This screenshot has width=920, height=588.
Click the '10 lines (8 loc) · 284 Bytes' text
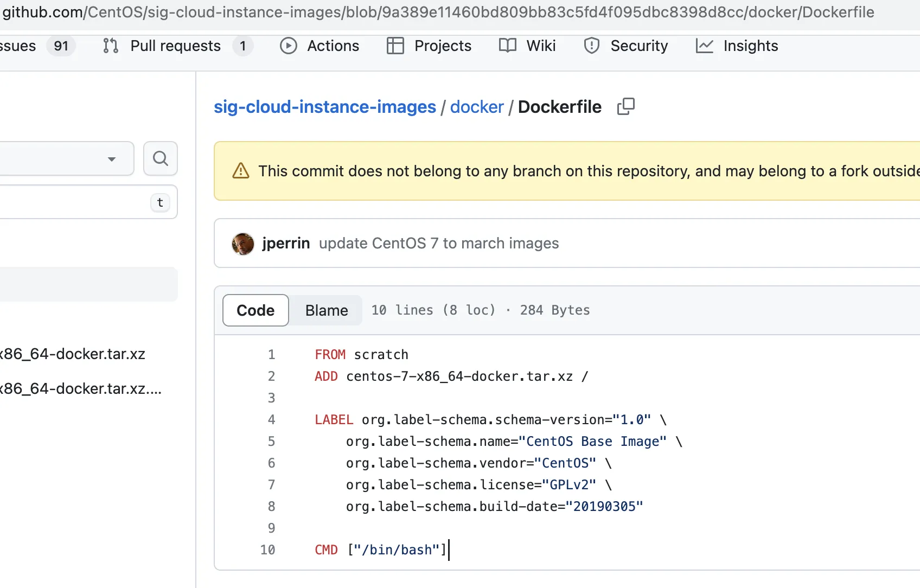[x=481, y=310]
